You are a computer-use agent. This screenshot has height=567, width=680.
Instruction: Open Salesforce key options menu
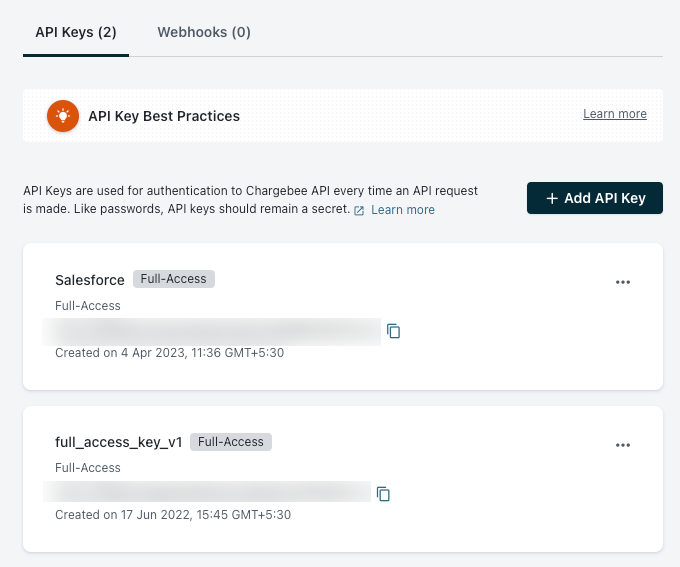tap(623, 282)
